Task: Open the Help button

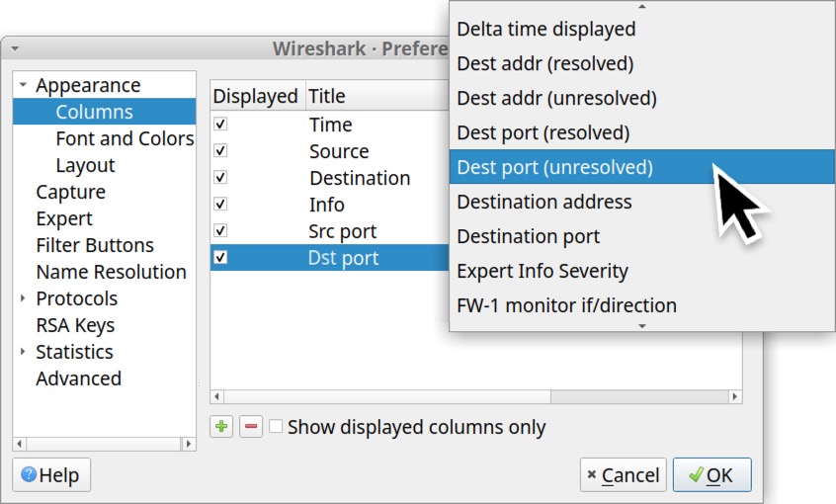Action: 51,474
